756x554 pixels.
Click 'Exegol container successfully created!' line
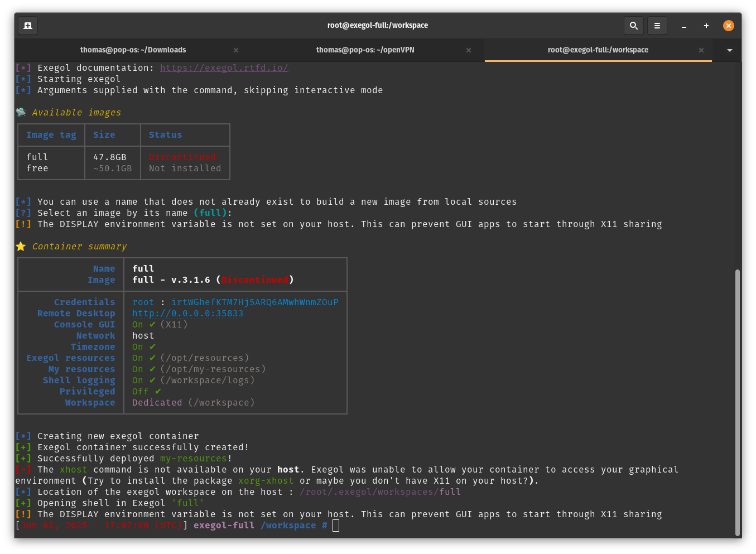coord(143,447)
